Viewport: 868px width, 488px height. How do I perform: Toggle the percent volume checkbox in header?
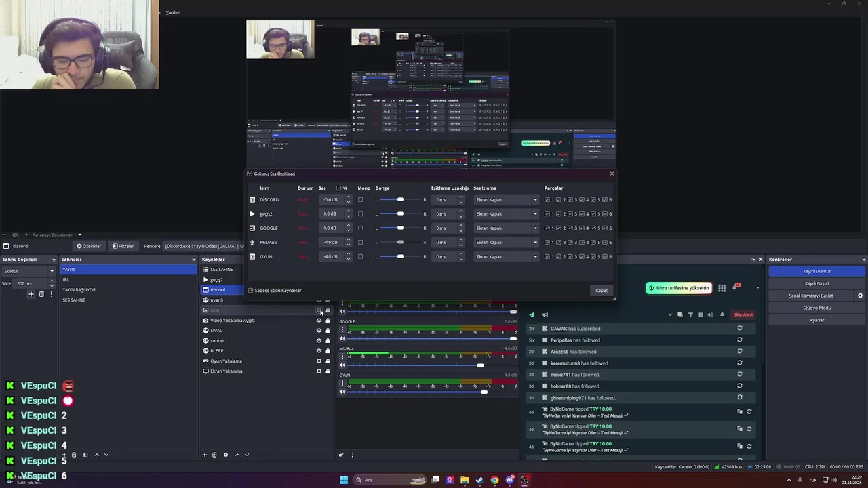coord(339,188)
